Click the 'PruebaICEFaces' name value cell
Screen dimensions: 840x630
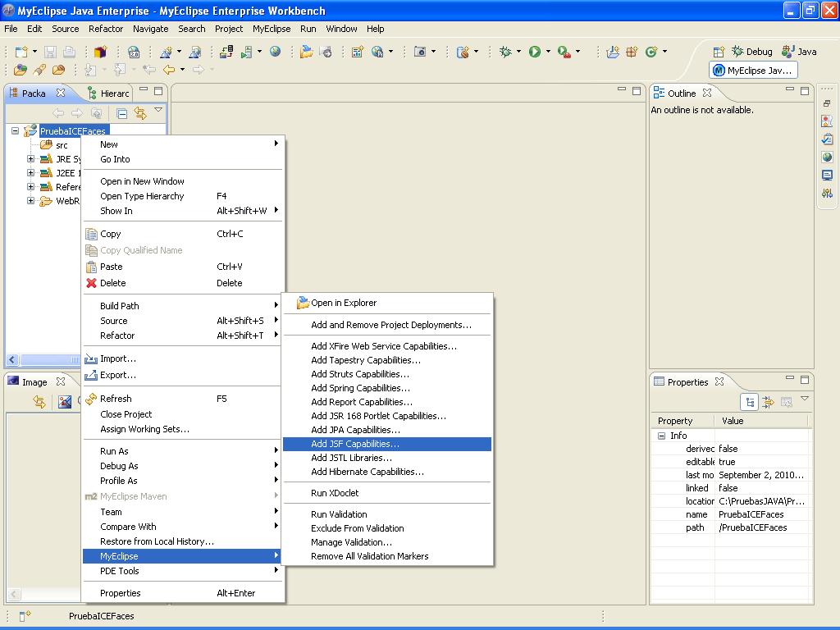pyautogui.click(x=761, y=515)
